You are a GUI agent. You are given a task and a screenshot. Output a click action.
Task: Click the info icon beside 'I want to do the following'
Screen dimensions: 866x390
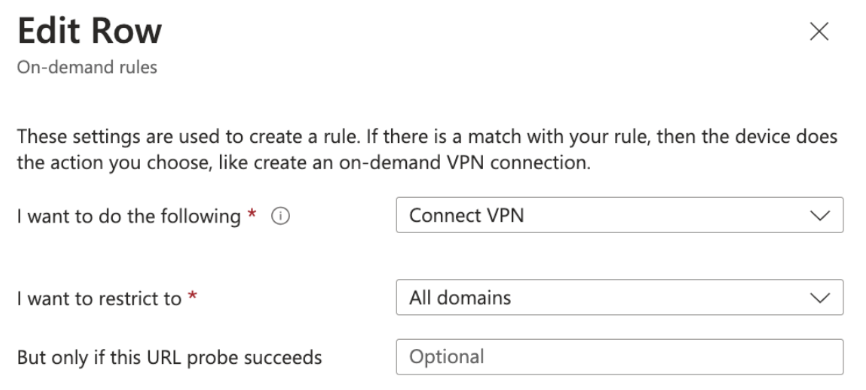pyautogui.click(x=281, y=216)
